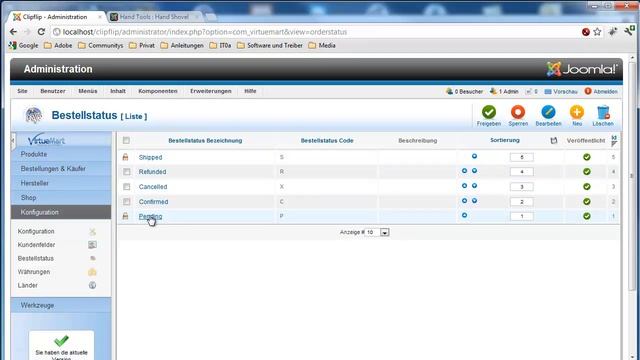Switch to Hand Tools browser tab
Screen dimensions: 640x360
tap(154, 17)
